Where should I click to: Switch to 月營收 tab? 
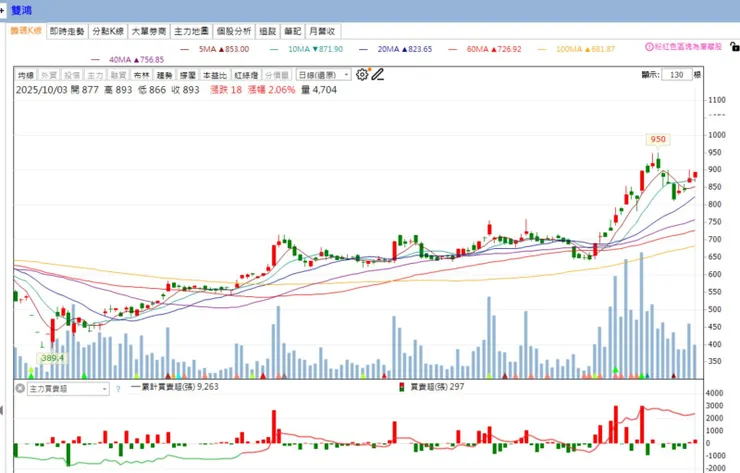(323, 31)
